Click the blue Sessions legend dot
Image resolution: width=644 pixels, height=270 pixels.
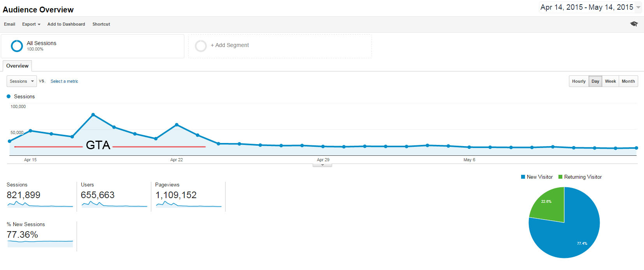9,96
